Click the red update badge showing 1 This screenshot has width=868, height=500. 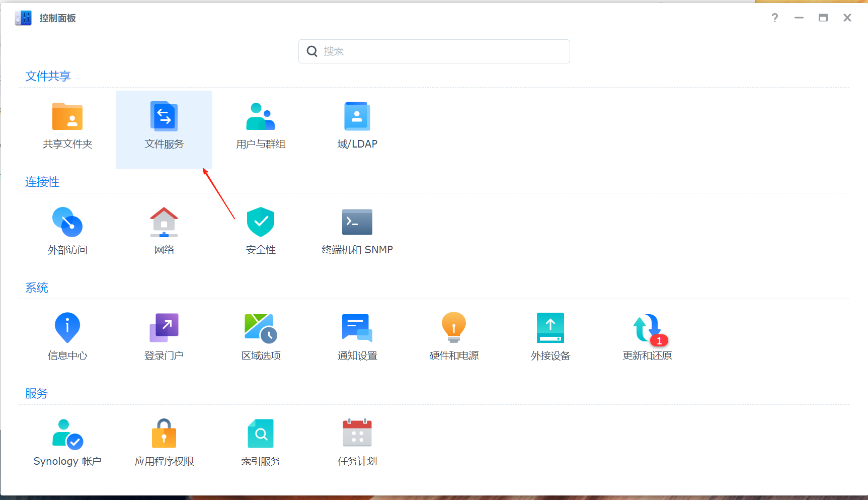pos(659,340)
